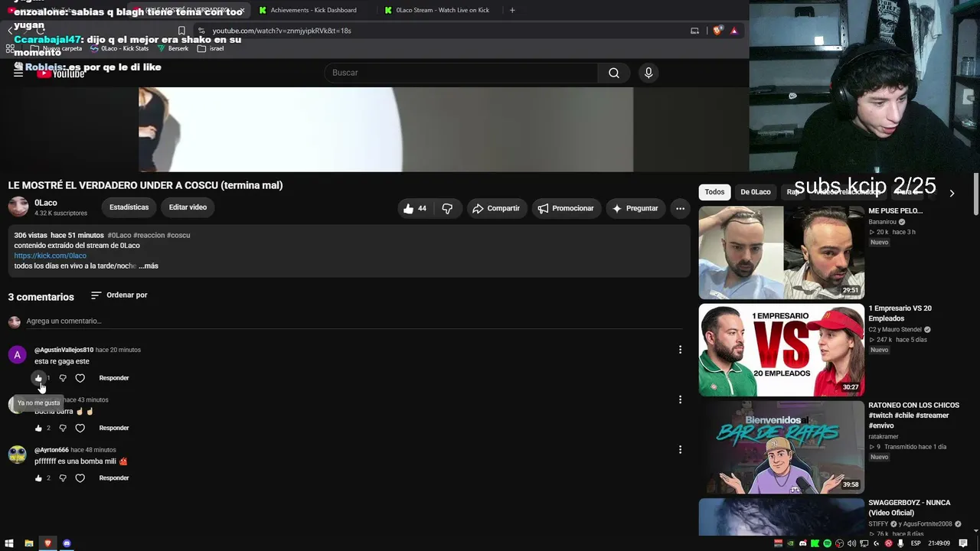Like the video with 44 likes

coord(416,208)
